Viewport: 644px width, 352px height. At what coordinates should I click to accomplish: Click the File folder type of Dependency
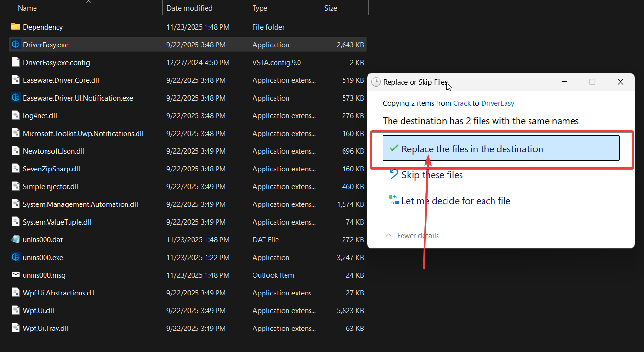(268, 27)
